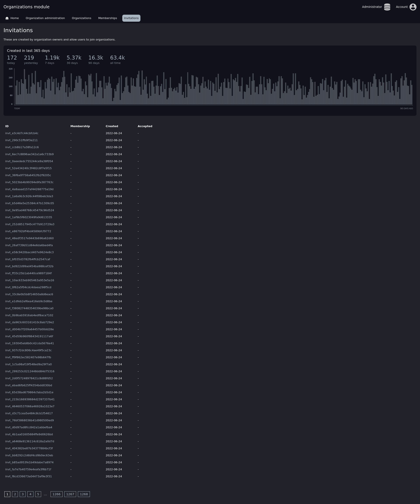Open invitation invt_f6cd336673a04473af9e3f31
The height and width of the screenshot is (504, 420).
click(28, 476)
